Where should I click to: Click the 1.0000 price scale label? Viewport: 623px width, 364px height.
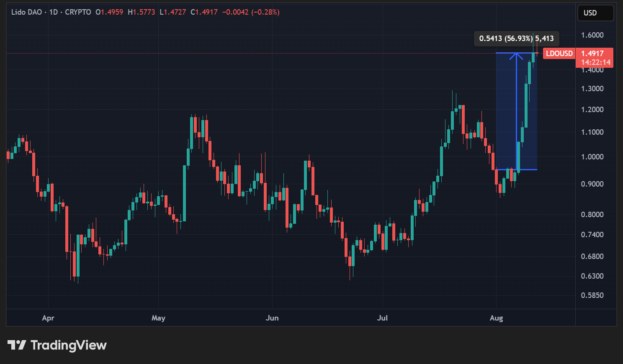pos(592,157)
